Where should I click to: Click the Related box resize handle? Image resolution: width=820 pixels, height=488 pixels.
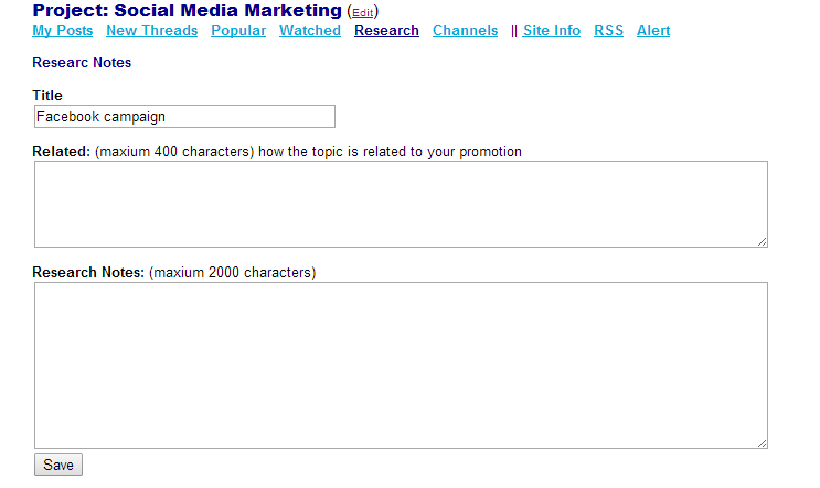[x=762, y=242]
